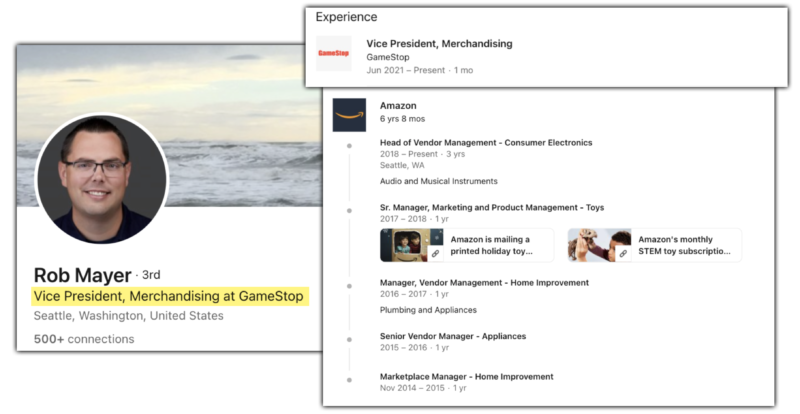View the 500+ connections link
The height and width of the screenshot is (414, 800).
[84, 339]
